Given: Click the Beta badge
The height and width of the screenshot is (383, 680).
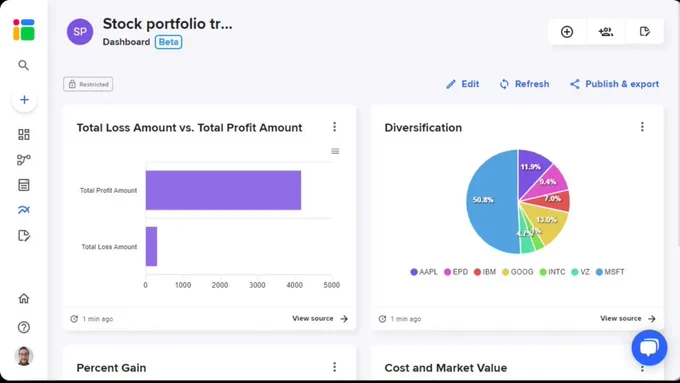Looking at the screenshot, I should 169,42.
